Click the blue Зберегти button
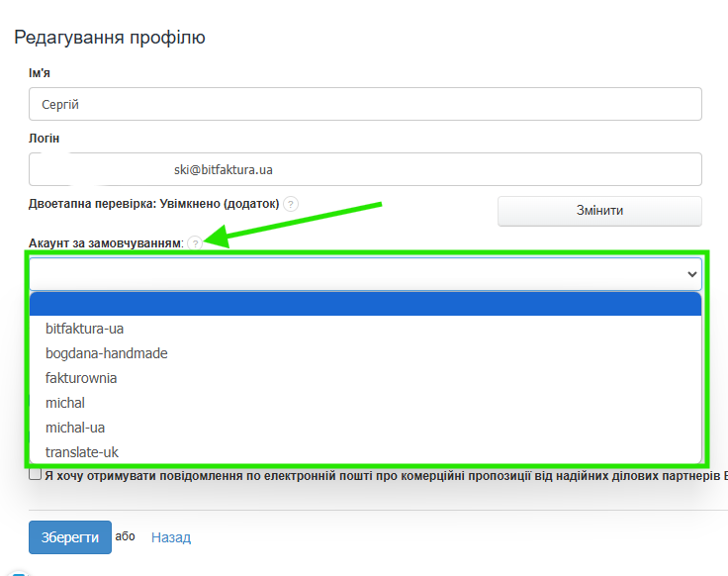 (69, 537)
